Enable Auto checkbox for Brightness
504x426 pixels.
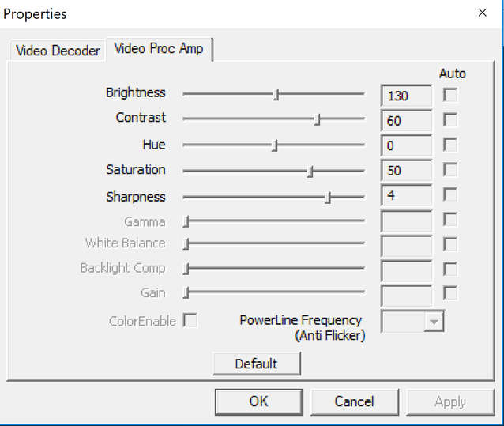(450, 95)
